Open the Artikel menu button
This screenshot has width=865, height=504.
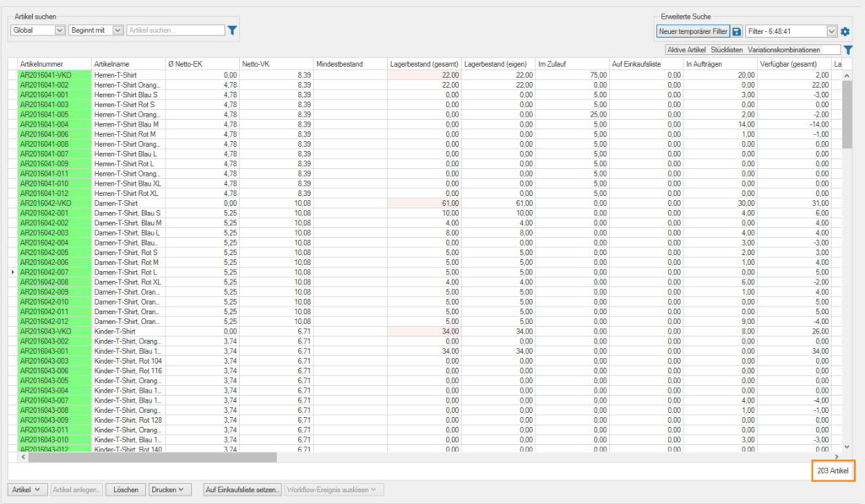click(27, 490)
